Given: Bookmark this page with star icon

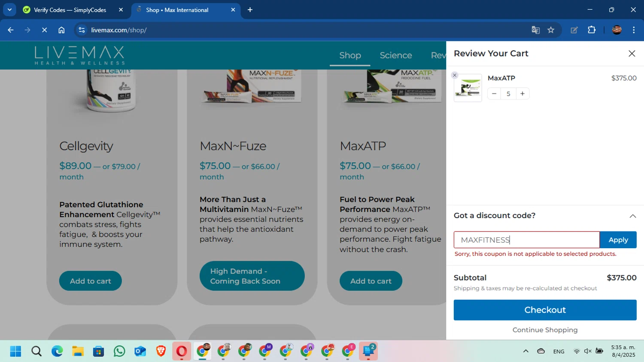Looking at the screenshot, I should tap(551, 30).
